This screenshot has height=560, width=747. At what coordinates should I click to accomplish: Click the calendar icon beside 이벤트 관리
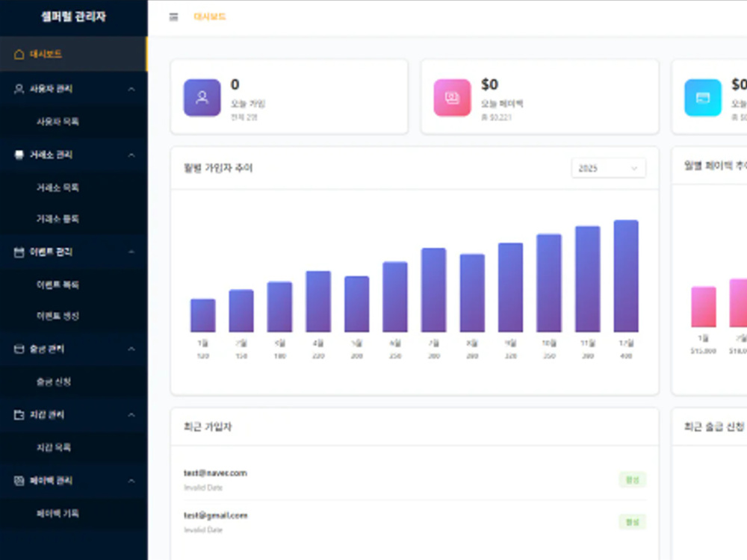19,252
